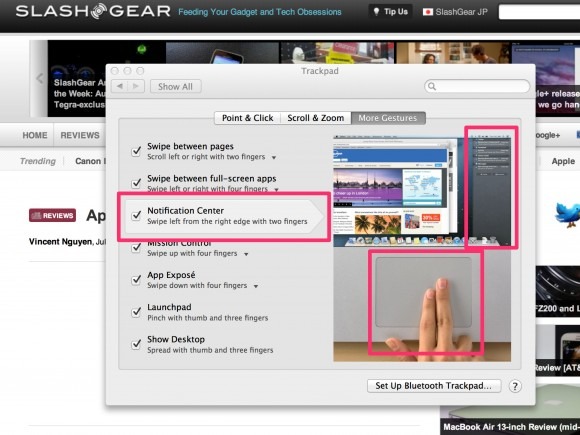Play the gesture preview video
Viewport: 580px width, 435px height.
[x=422, y=248]
